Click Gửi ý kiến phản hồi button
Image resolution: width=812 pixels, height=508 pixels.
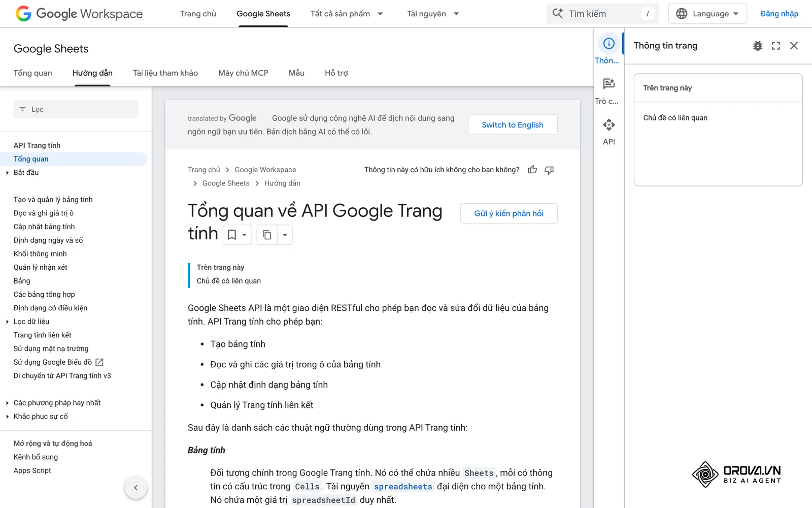(x=509, y=213)
